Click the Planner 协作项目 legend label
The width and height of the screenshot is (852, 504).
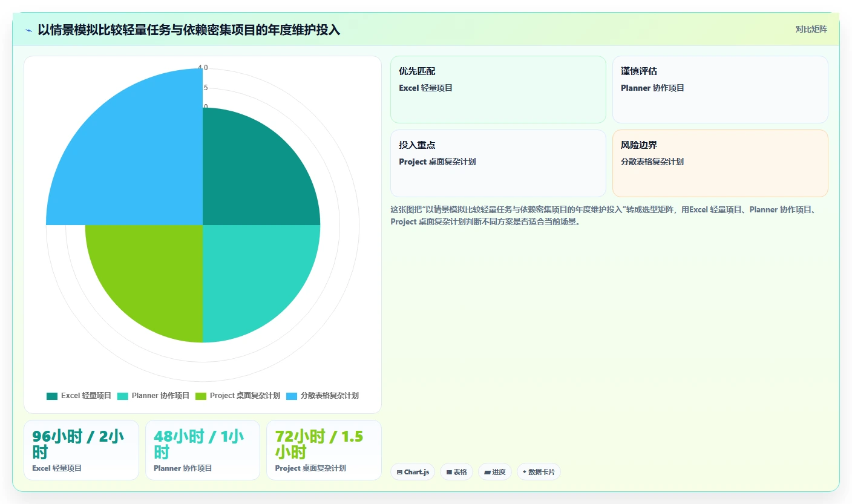pos(160,396)
